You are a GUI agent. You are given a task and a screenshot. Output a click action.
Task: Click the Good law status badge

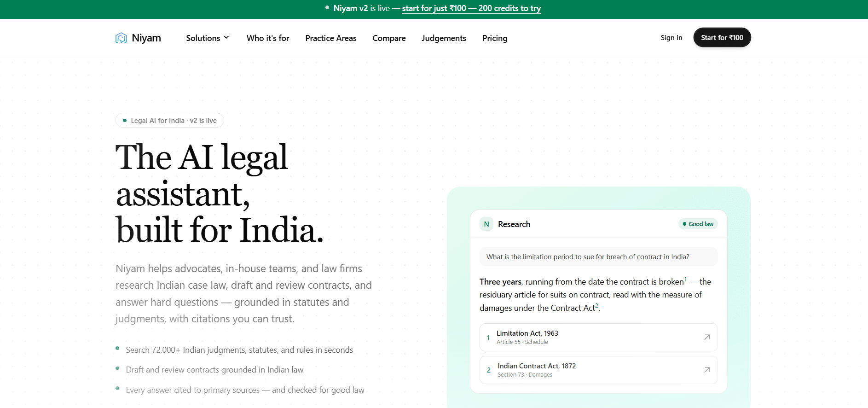pyautogui.click(x=698, y=224)
